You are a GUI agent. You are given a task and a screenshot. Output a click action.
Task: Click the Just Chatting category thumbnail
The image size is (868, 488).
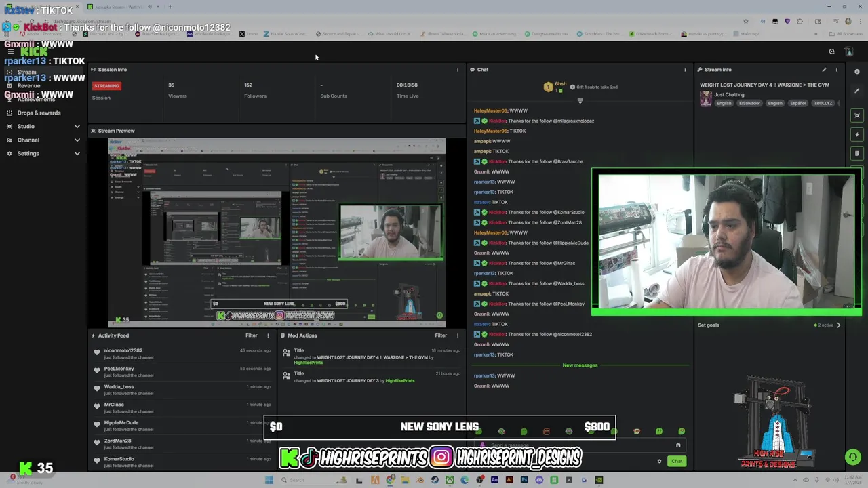[x=706, y=99]
